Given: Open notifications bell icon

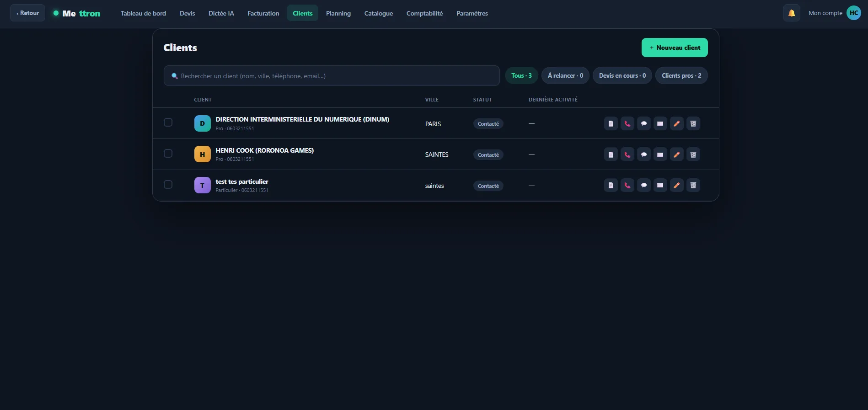Looking at the screenshot, I should coord(791,13).
